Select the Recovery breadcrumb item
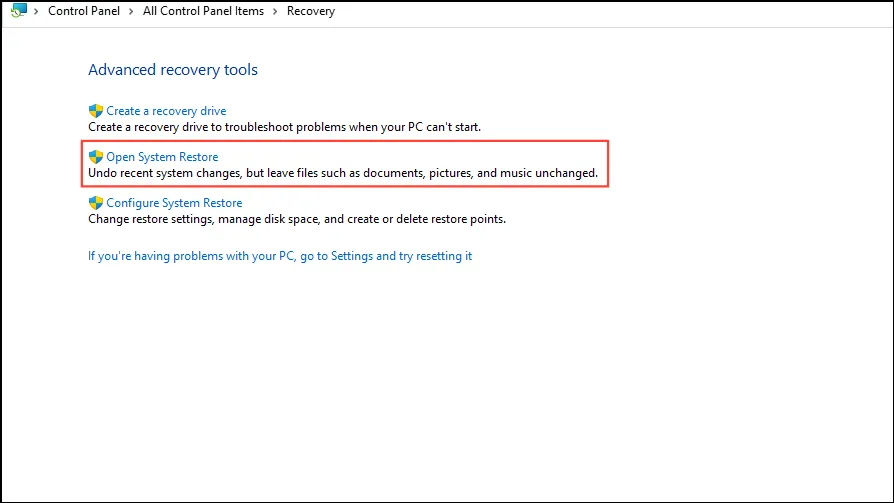 tap(311, 12)
